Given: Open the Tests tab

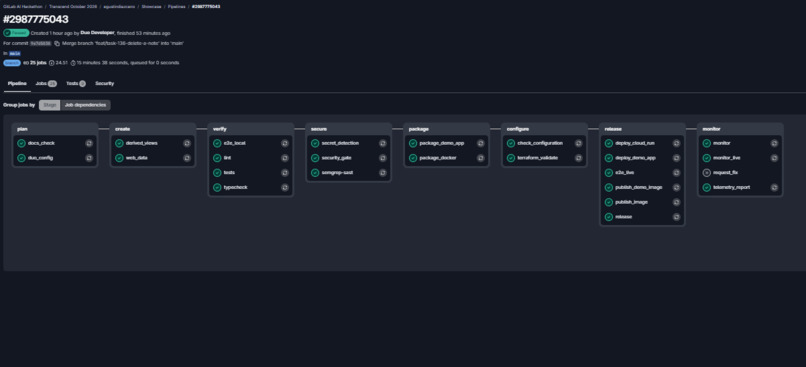Looking at the screenshot, I should [x=76, y=83].
